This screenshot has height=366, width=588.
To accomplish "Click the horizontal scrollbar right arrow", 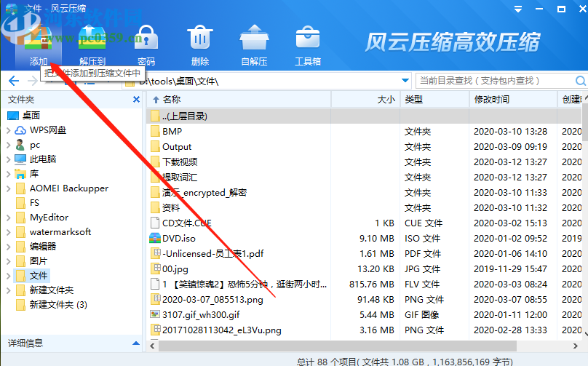I will 575,346.
